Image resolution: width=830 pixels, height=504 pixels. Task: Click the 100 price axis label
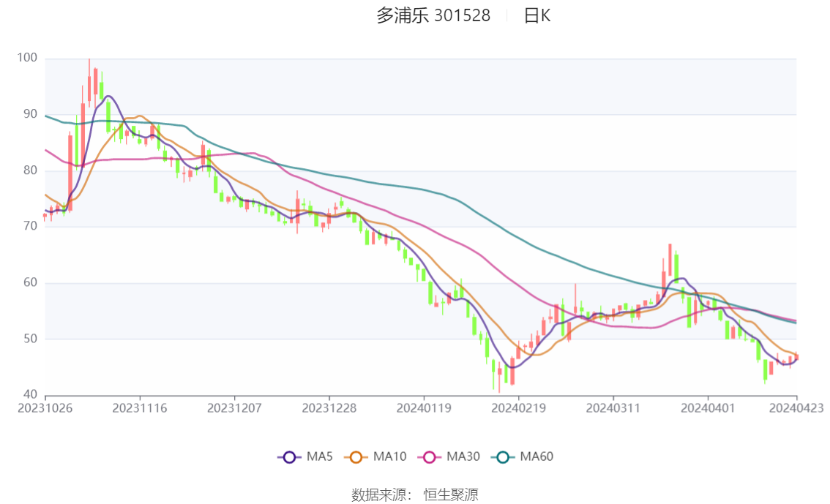tap(27, 58)
